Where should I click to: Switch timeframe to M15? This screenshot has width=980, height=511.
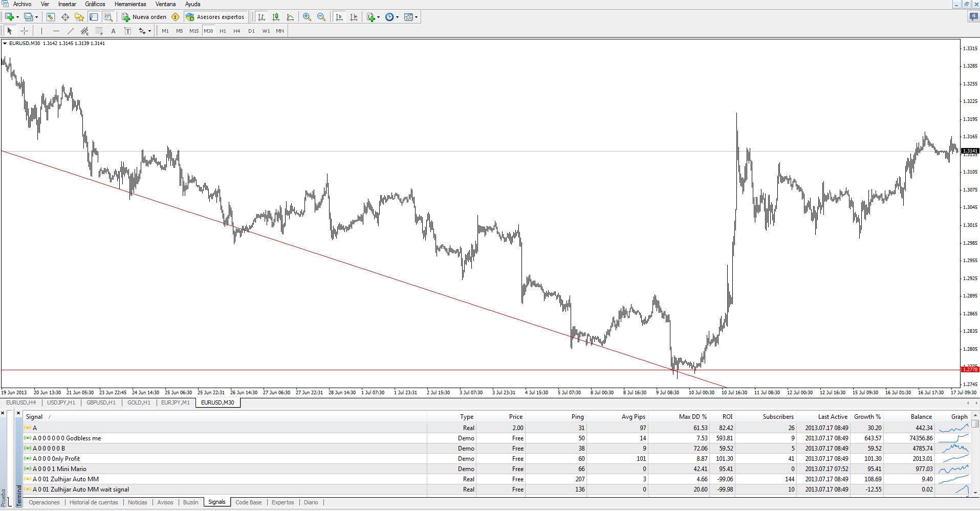pos(194,31)
